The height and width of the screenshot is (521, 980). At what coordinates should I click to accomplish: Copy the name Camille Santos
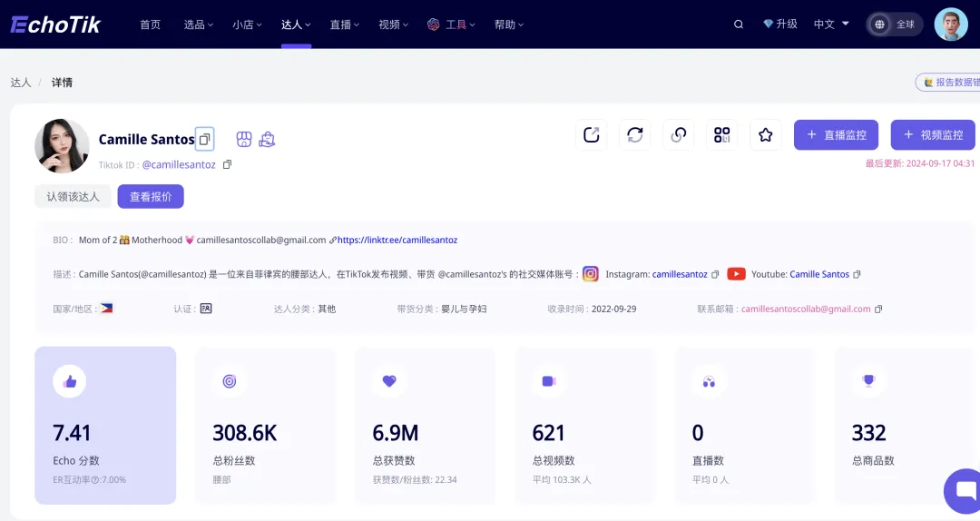(204, 139)
